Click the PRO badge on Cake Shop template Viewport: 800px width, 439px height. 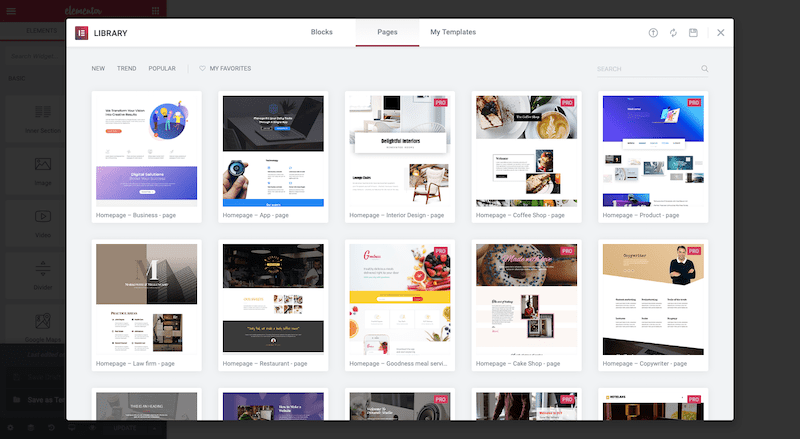tap(567, 251)
